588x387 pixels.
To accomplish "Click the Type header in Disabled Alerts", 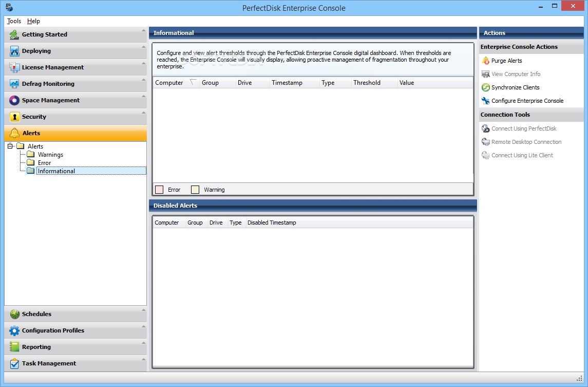I will 237,223.
